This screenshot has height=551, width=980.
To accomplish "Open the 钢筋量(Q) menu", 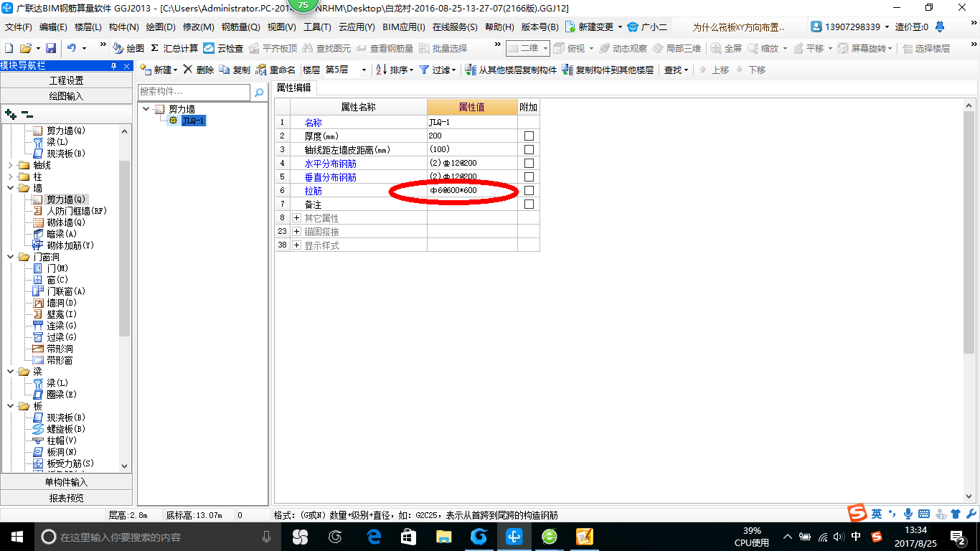I will click(x=240, y=27).
